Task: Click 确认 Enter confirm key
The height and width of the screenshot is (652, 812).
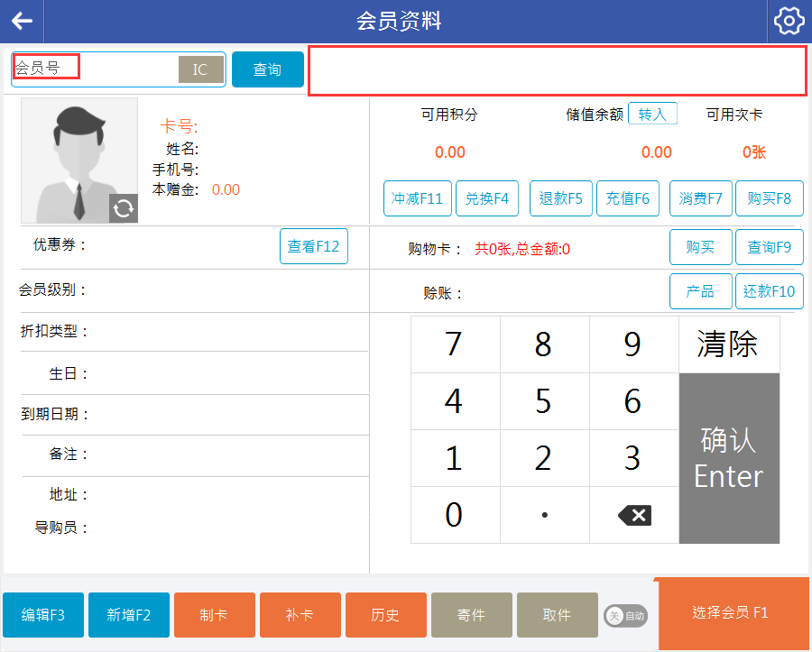Action: coord(729,458)
